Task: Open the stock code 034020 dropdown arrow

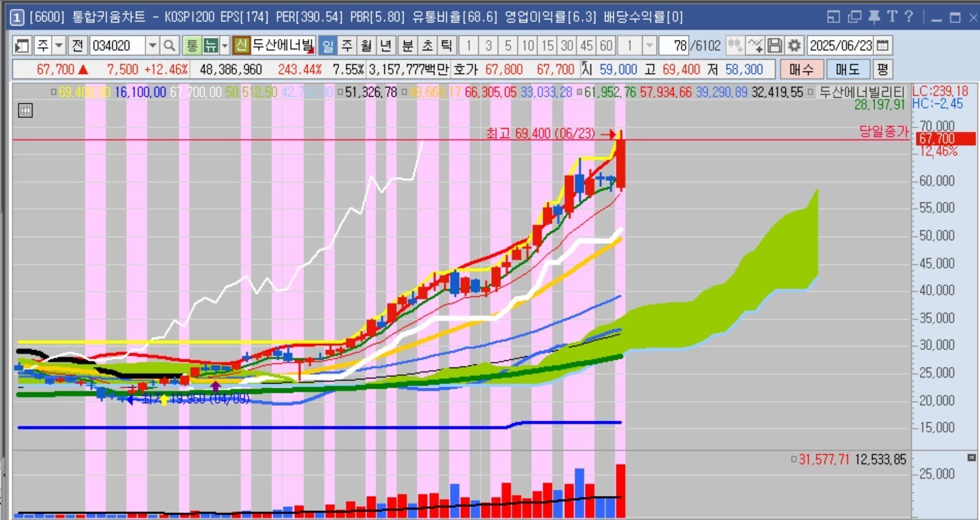Action: [x=152, y=46]
